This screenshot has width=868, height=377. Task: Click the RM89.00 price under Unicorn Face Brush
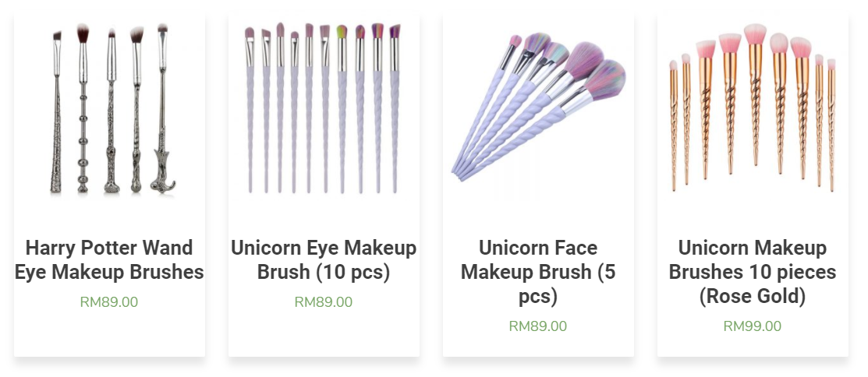pos(538,326)
